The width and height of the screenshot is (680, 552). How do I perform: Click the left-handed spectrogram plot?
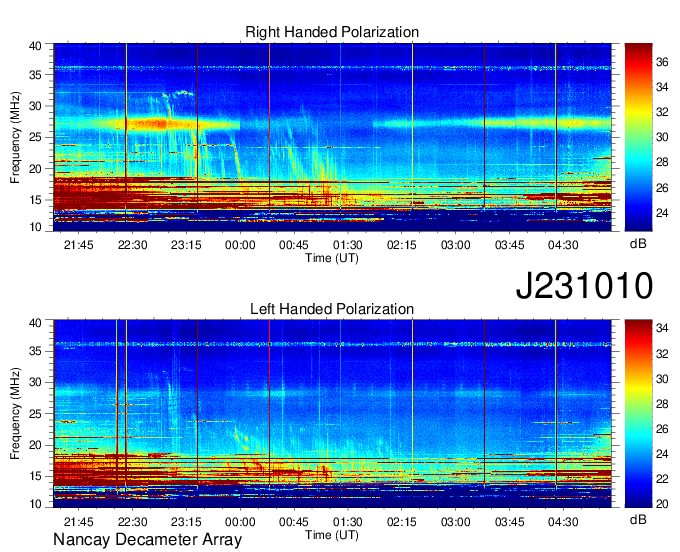(x=332, y=414)
